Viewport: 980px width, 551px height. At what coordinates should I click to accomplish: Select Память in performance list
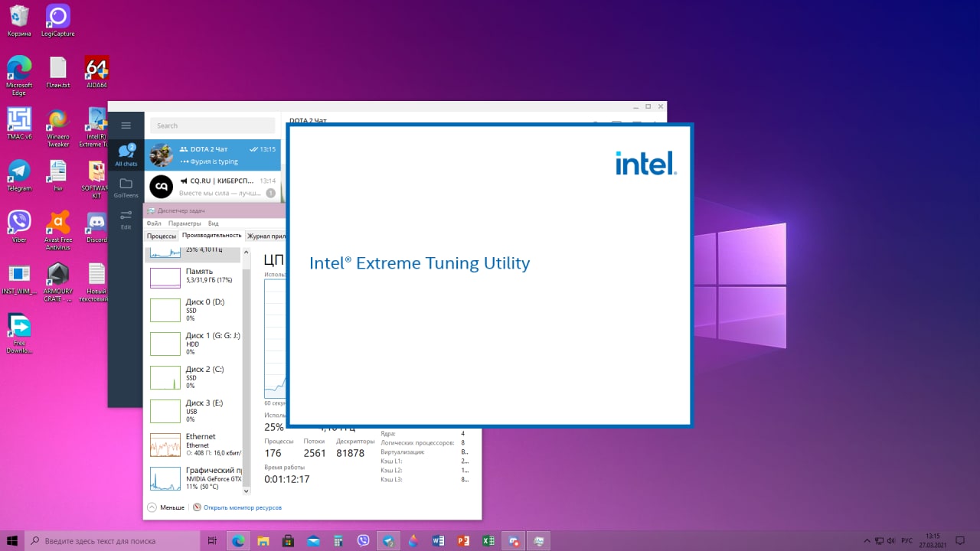pos(193,276)
